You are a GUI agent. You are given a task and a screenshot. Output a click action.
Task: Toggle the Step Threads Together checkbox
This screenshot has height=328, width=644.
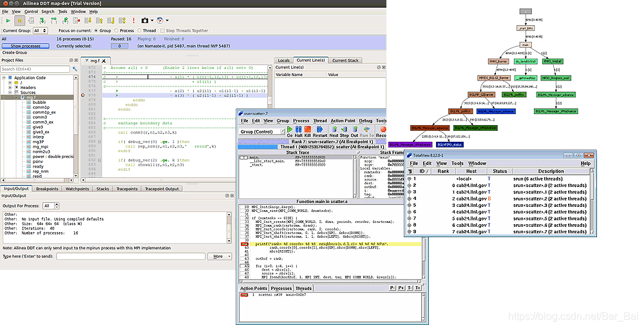pyautogui.click(x=162, y=30)
